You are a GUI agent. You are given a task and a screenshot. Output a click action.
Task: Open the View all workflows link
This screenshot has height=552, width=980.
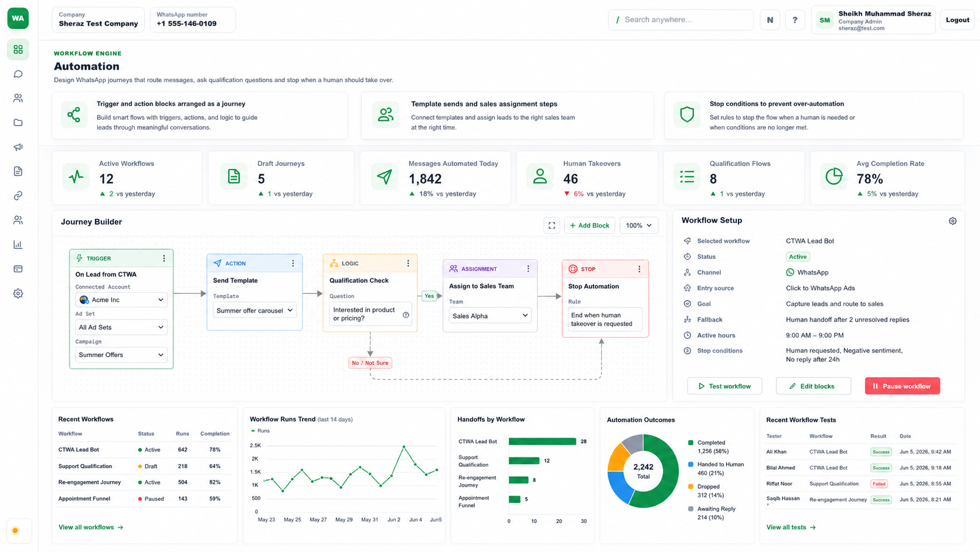coord(91,527)
